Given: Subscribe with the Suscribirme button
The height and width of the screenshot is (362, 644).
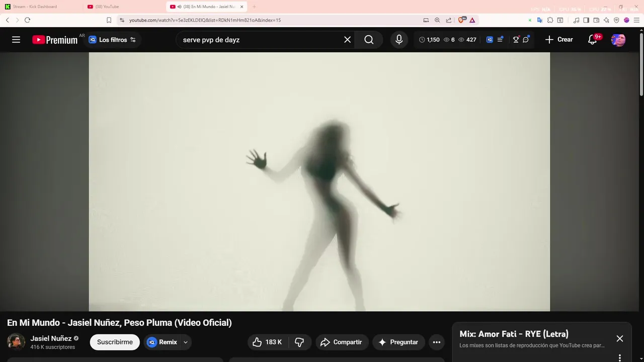Looking at the screenshot, I should tap(115, 342).
